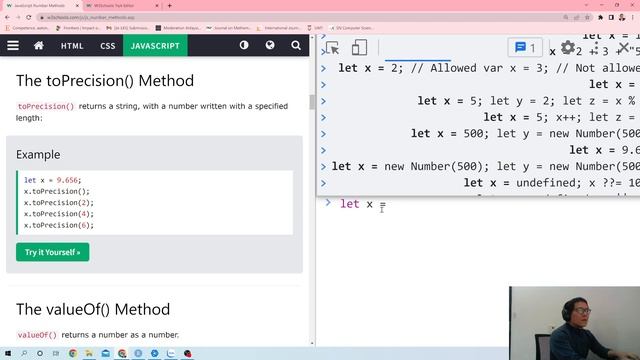Open the File Explorer taskbar icon
640x360 pixels.
pos(89,353)
